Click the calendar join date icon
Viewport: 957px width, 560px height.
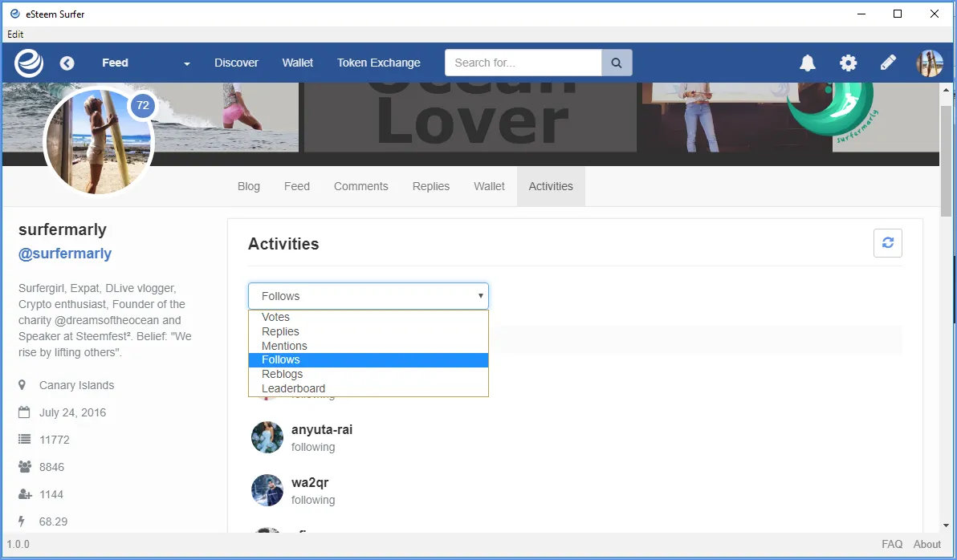(x=24, y=412)
